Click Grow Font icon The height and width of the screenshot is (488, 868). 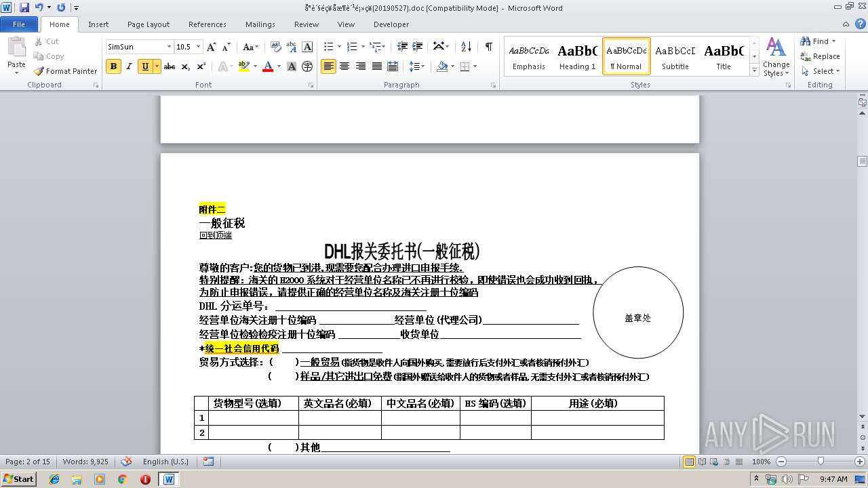[x=212, y=47]
